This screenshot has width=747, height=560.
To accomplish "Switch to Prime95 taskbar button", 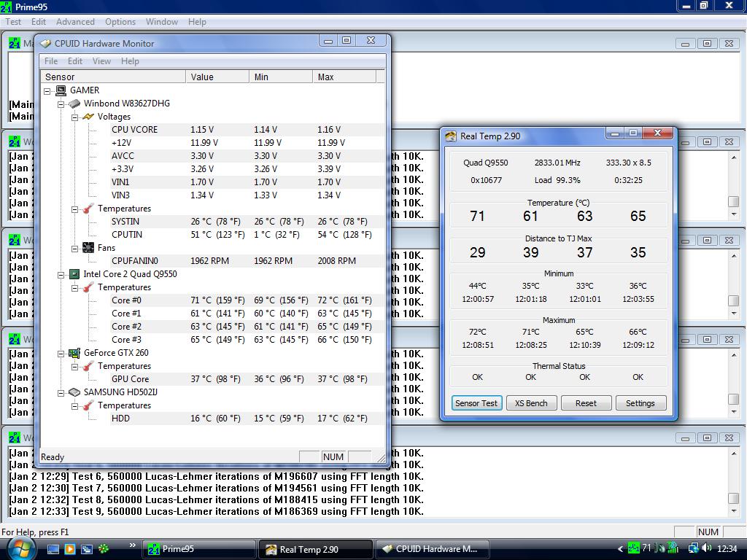I will (199, 549).
